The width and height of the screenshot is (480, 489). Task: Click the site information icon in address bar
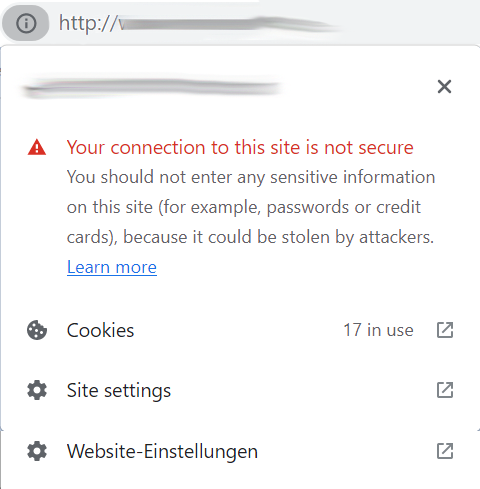point(26,23)
